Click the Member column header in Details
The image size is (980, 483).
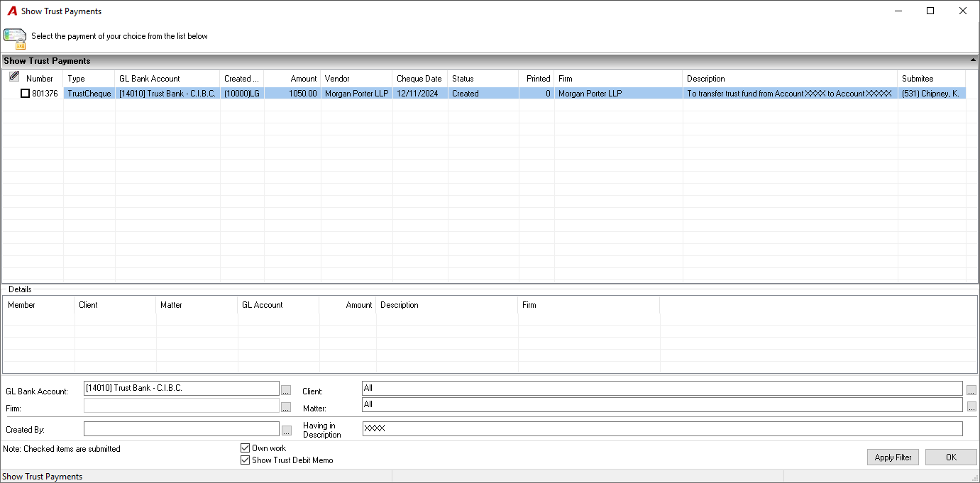coord(39,305)
